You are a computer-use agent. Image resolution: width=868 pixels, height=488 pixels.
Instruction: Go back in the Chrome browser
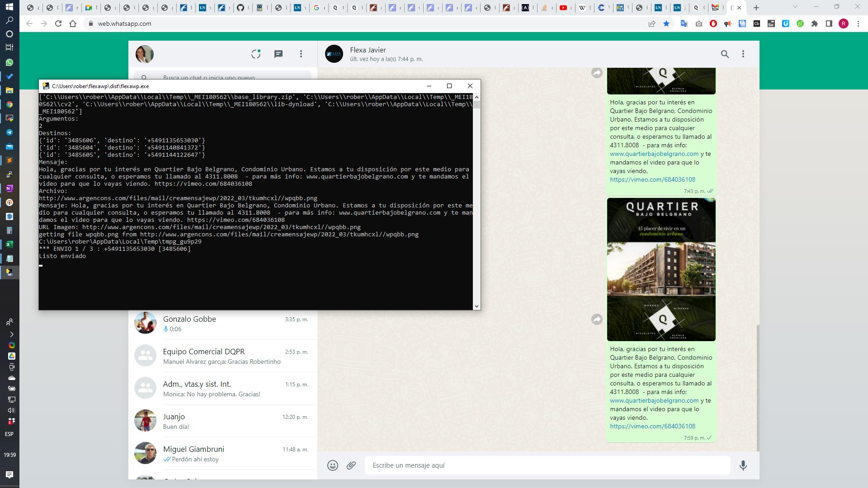[x=29, y=23]
